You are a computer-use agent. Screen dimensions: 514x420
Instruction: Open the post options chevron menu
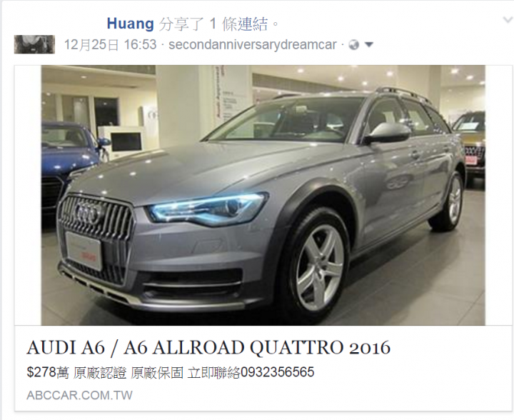point(508,20)
